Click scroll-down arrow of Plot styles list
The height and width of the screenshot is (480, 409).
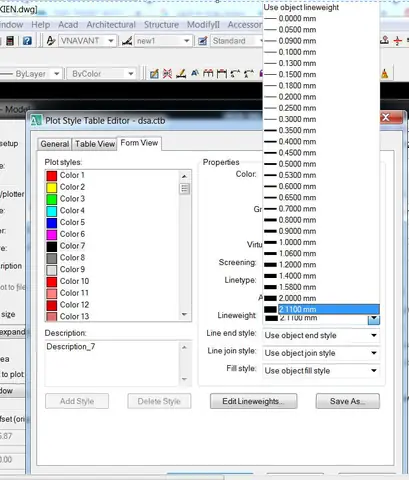point(184,314)
